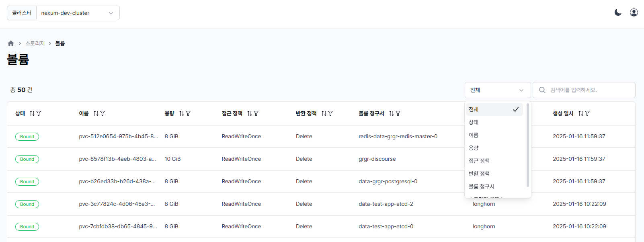
Task: Sort the 생성 일시 column
Action: tap(581, 113)
